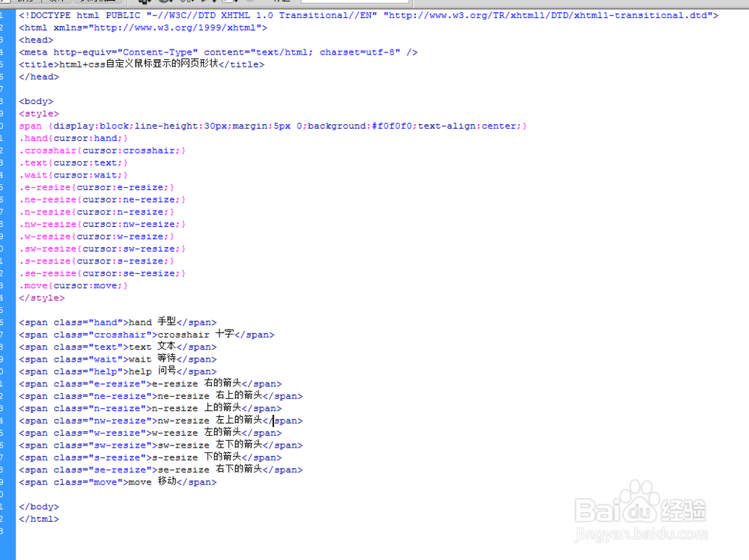Viewport: 749px width, 560px height.
Task: Click line number 1 in the gutter
Action: (2, 15)
